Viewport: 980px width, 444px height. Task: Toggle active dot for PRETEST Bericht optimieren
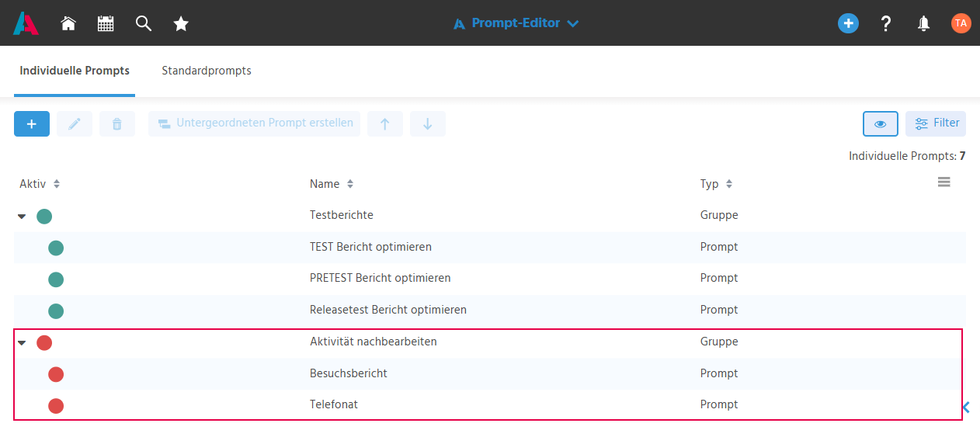[x=56, y=279]
